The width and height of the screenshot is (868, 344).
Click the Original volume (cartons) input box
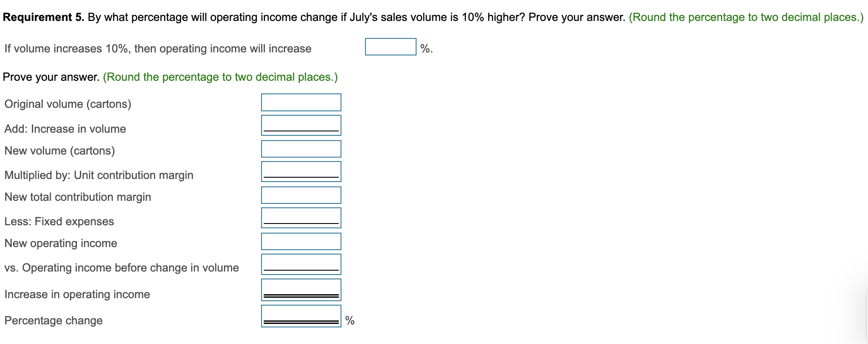(x=300, y=103)
